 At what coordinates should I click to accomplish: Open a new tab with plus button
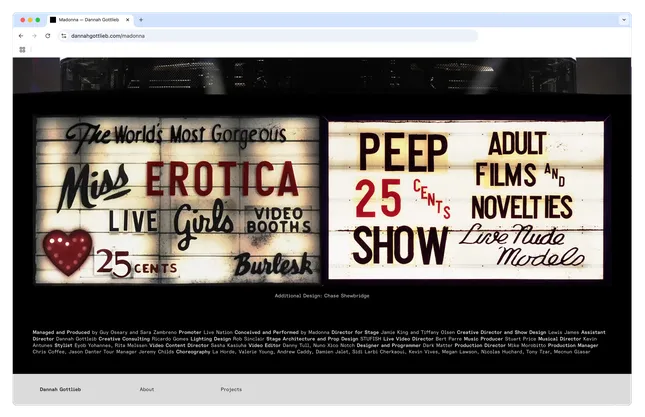coord(141,20)
